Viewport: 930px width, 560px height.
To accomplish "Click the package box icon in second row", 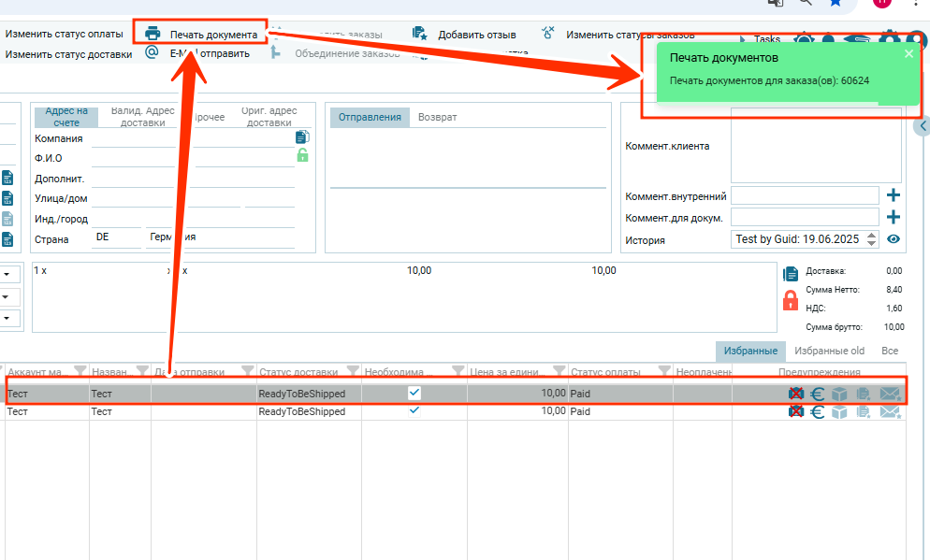I will 839,411.
